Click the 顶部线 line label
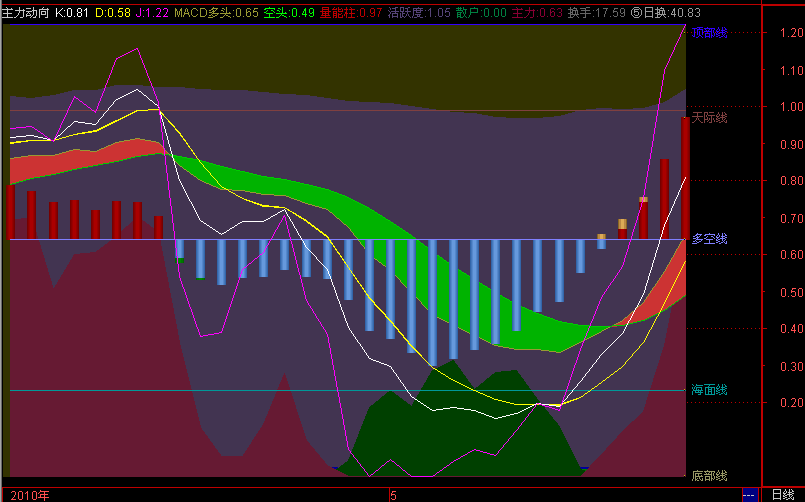 coord(709,33)
